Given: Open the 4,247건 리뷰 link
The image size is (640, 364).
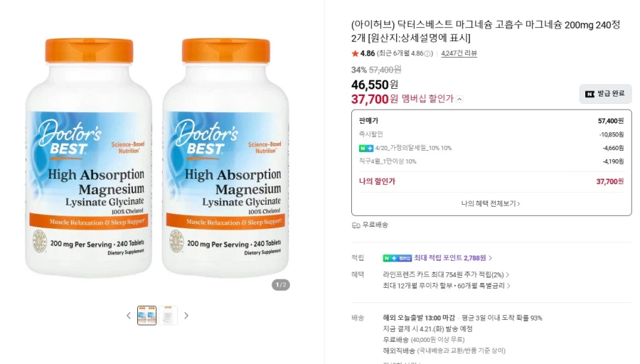Looking at the screenshot, I should tap(459, 53).
